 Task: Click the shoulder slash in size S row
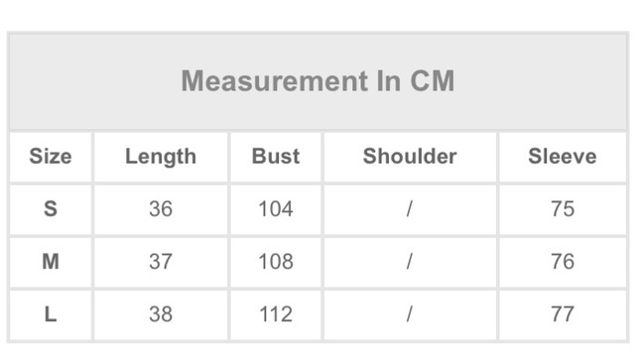410,209
